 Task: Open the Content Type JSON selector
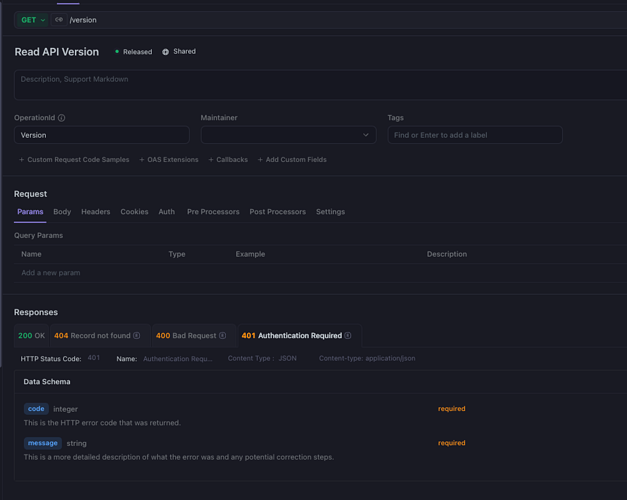286,358
